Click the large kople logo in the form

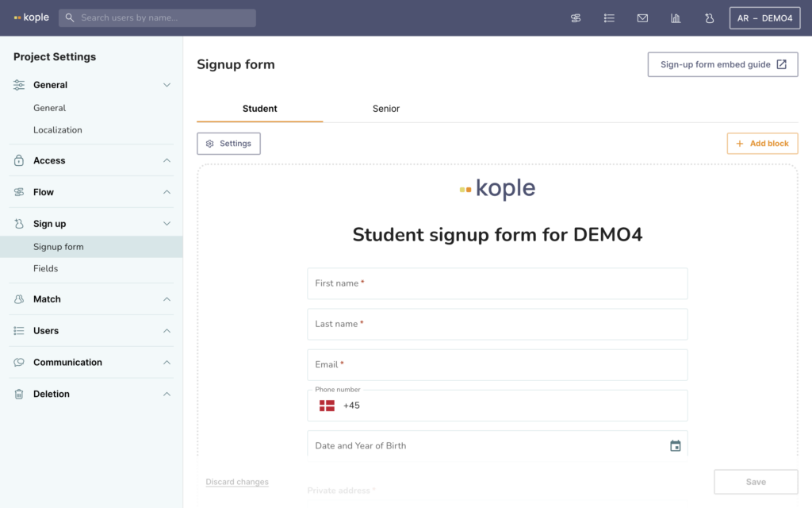click(497, 188)
